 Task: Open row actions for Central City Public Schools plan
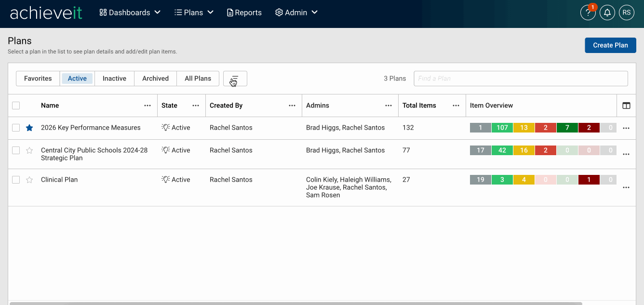click(626, 154)
